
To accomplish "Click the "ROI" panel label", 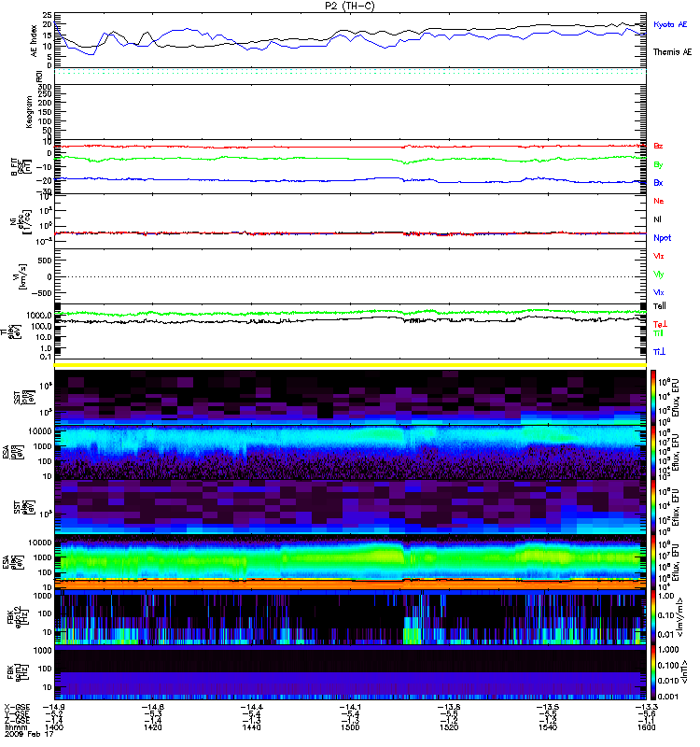I will pos(40,77).
